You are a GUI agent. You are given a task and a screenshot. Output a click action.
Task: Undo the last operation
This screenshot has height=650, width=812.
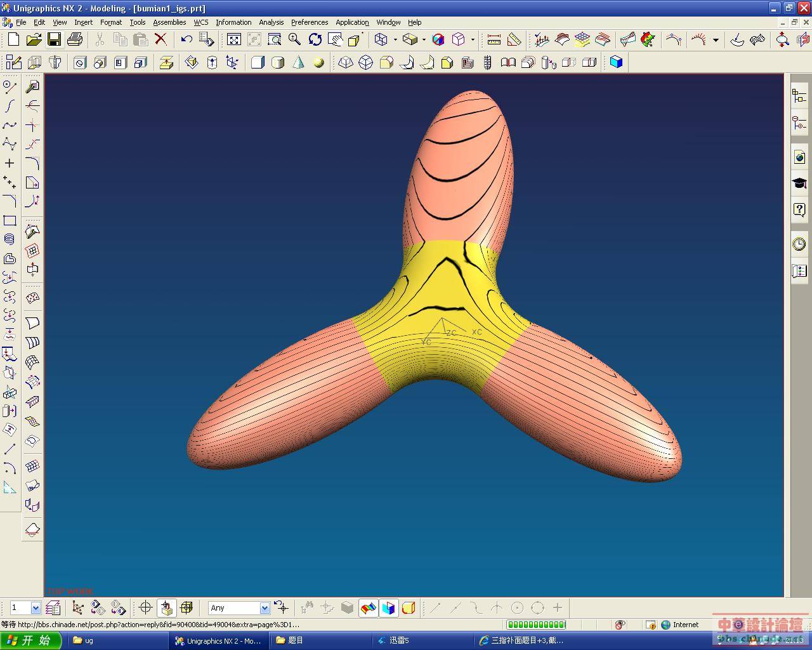tap(186, 39)
